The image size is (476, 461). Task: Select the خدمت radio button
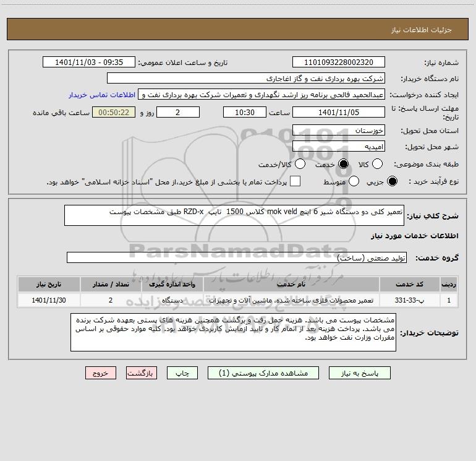tap(343, 164)
